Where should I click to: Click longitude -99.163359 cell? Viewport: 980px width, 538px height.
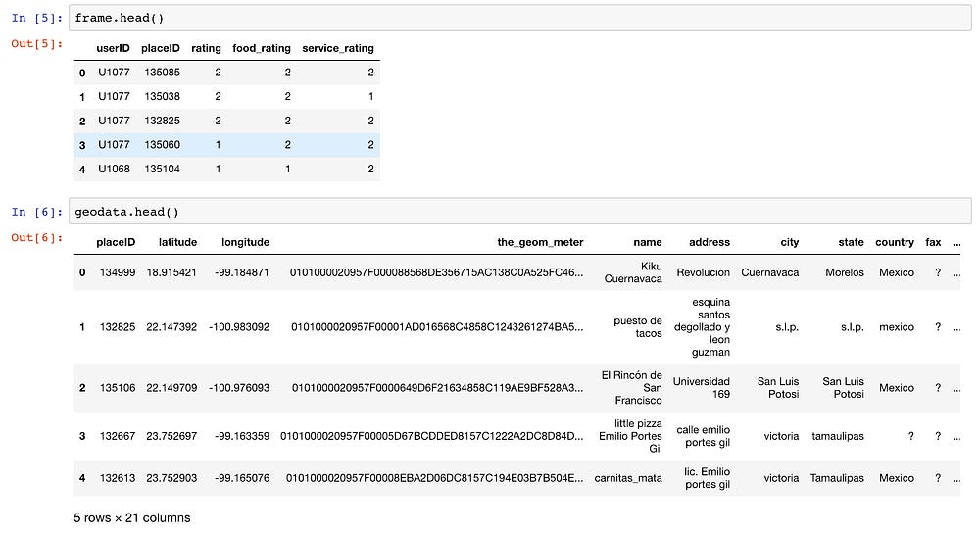(242, 436)
